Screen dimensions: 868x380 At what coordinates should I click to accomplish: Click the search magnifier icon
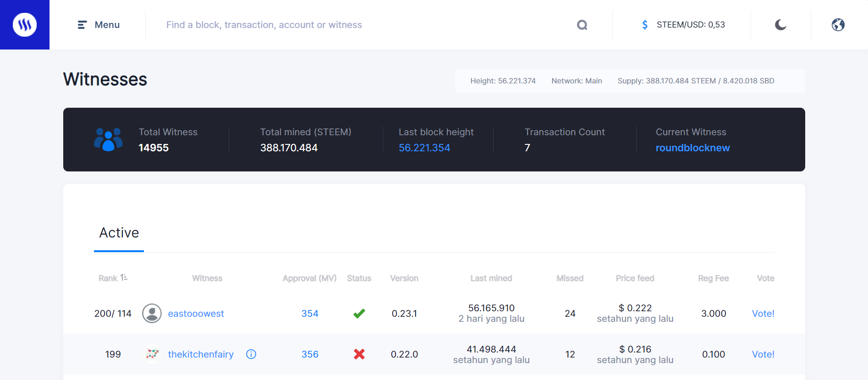coord(582,25)
